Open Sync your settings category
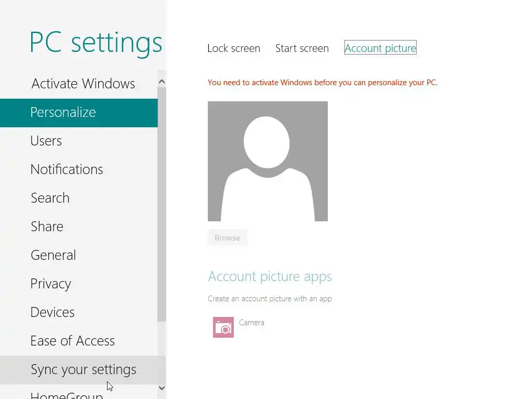The height and width of the screenshot is (399, 532). pyautogui.click(x=79, y=370)
